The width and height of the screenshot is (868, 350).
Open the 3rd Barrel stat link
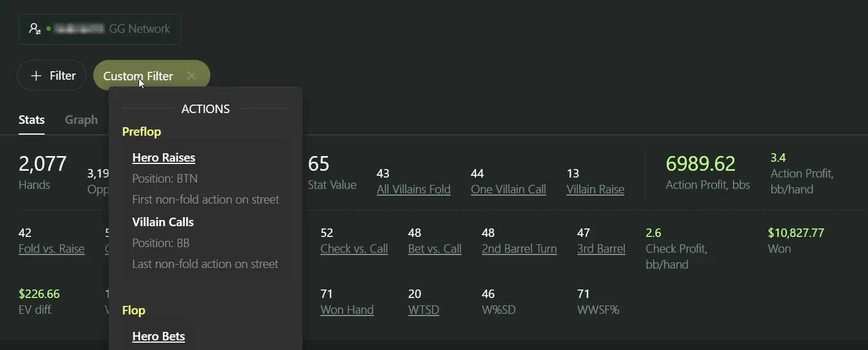(601, 249)
